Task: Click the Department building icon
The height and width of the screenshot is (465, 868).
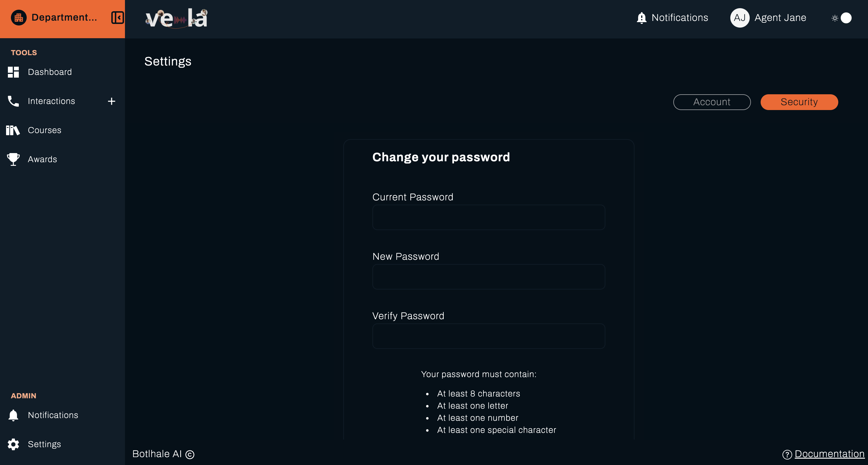Action: [19, 17]
